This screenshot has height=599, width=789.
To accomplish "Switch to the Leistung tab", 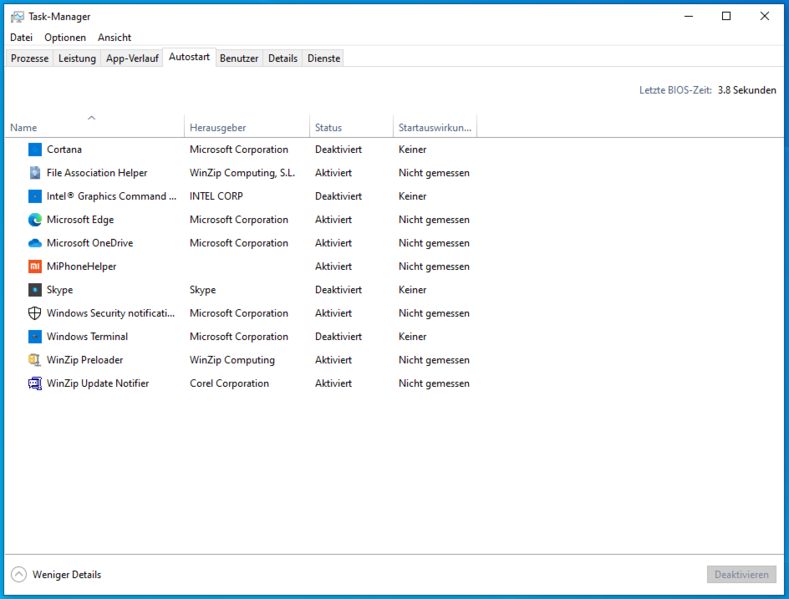I will pyautogui.click(x=77, y=58).
